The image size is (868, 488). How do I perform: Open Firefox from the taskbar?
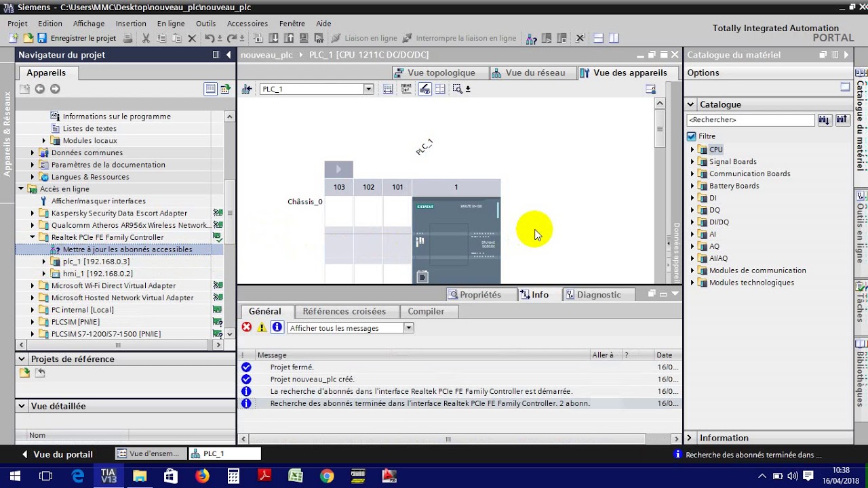[202, 476]
